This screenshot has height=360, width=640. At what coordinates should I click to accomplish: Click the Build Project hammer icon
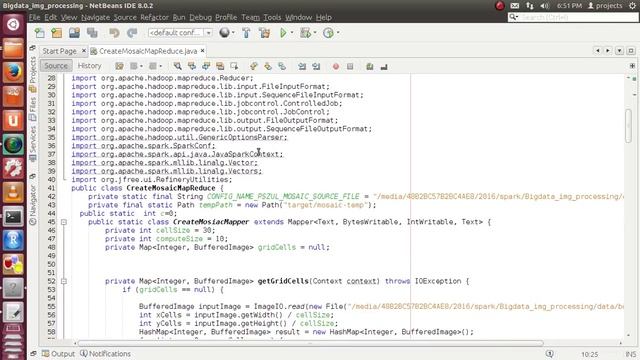click(x=246, y=33)
